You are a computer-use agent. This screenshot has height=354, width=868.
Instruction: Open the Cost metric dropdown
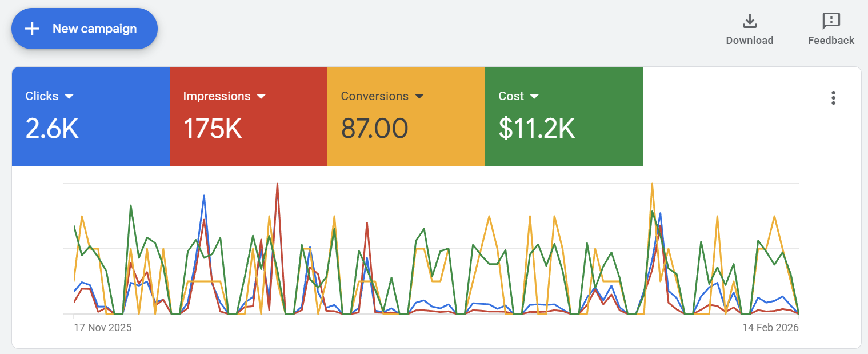tap(535, 96)
